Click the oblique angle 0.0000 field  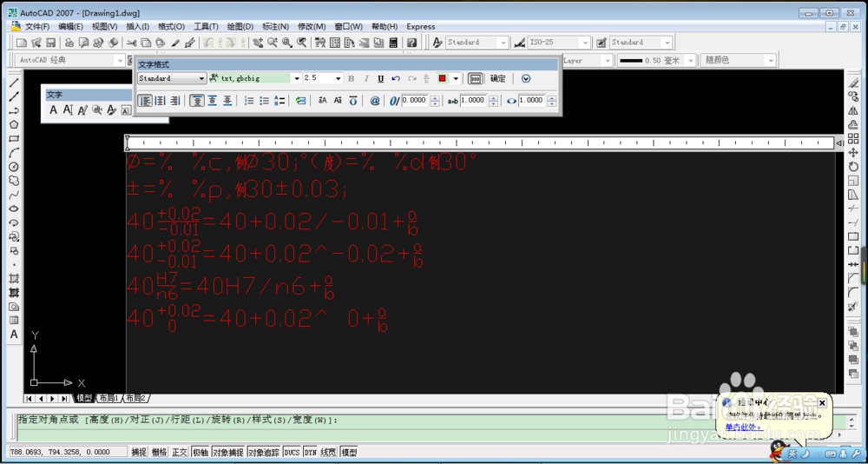point(415,101)
